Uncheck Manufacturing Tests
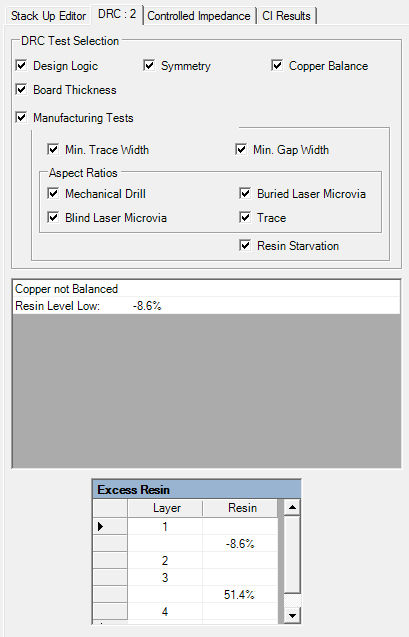 pos(21,117)
